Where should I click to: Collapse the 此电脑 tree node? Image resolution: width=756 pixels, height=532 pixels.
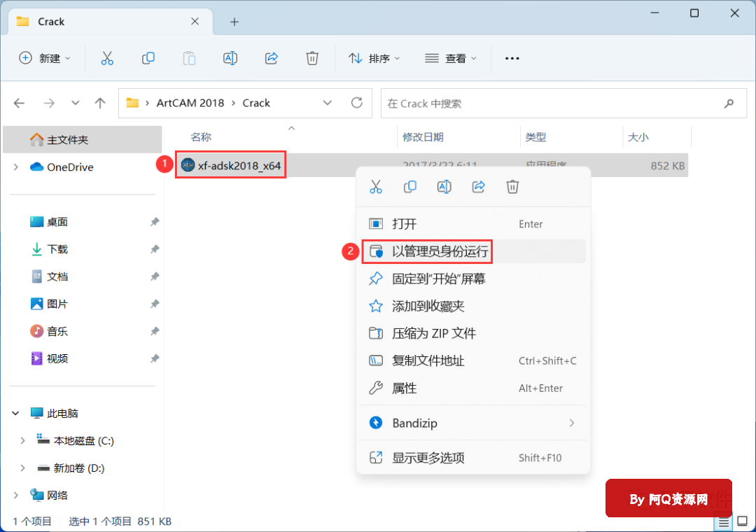click(x=16, y=413)
